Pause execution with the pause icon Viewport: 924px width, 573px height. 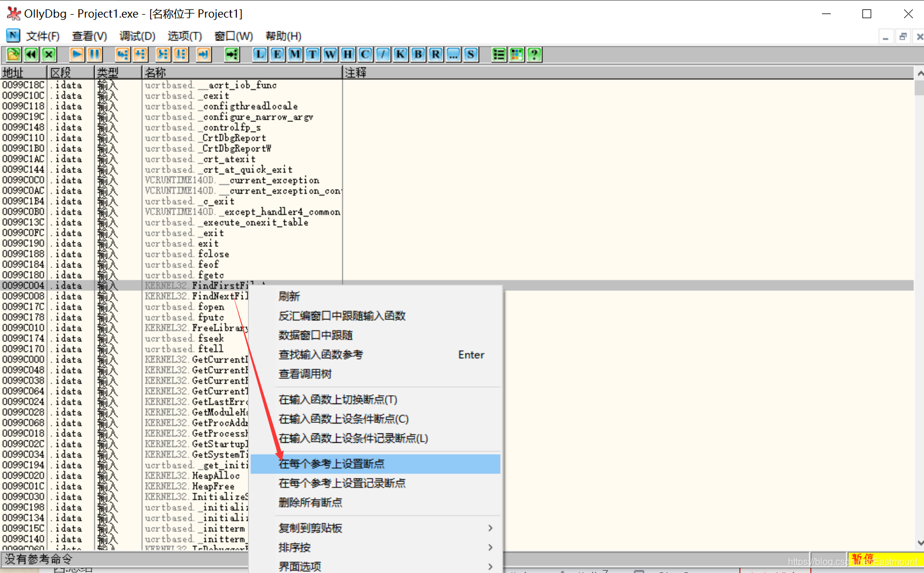coord(94,55)
